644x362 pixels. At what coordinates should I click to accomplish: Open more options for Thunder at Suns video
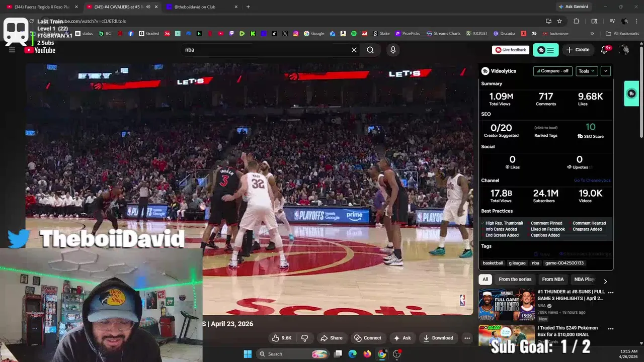(x=611, y=292)
